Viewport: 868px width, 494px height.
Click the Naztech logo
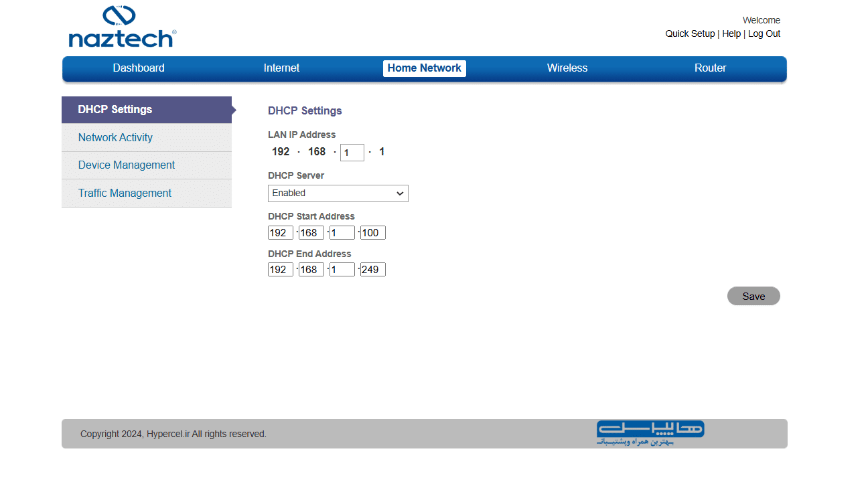[x=122, y=27]
